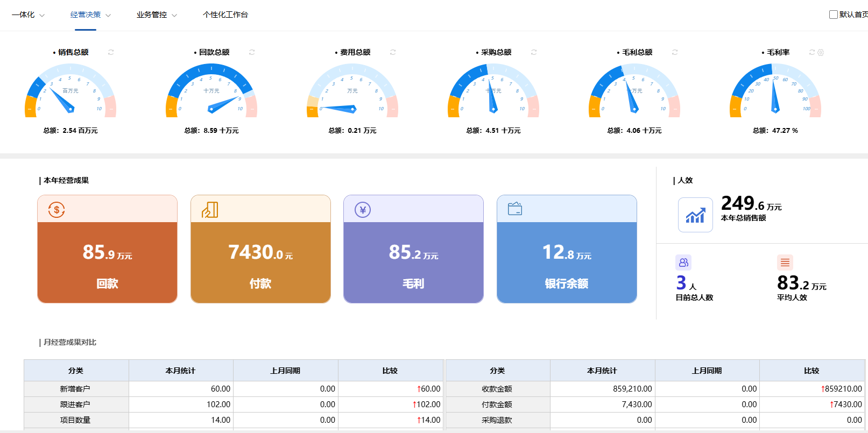This screenshot has width=868, height=433.
Task: Click the 人效 section heading
Action: [683, 181]
